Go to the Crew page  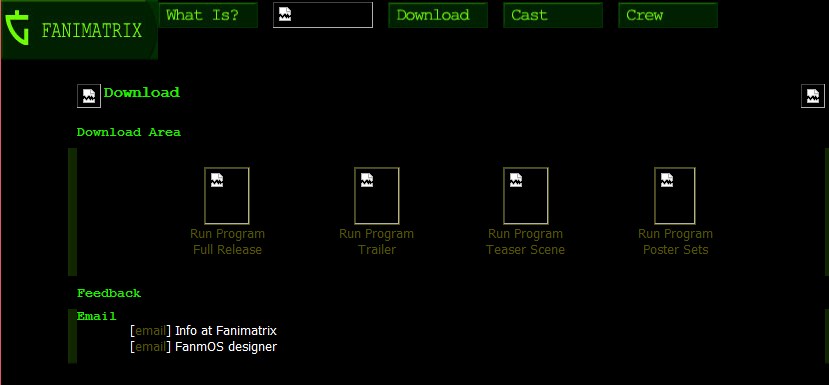click(x=668, y=15)
